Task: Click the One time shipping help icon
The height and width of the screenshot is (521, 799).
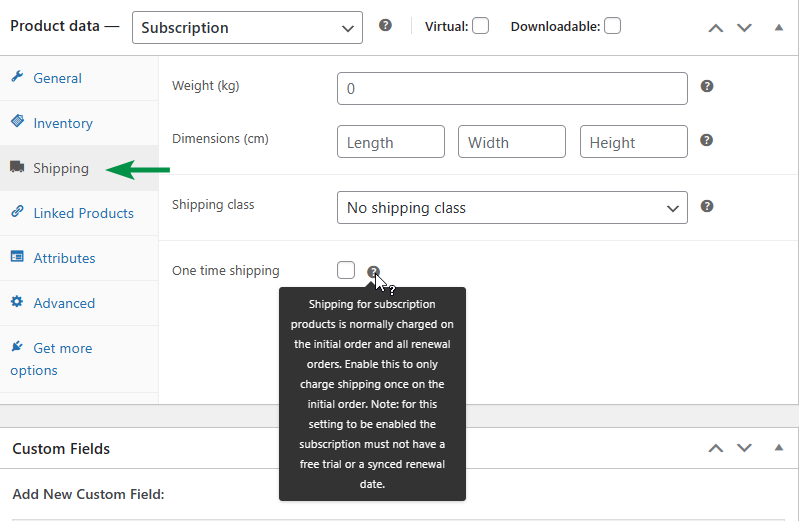Action: 373,271
